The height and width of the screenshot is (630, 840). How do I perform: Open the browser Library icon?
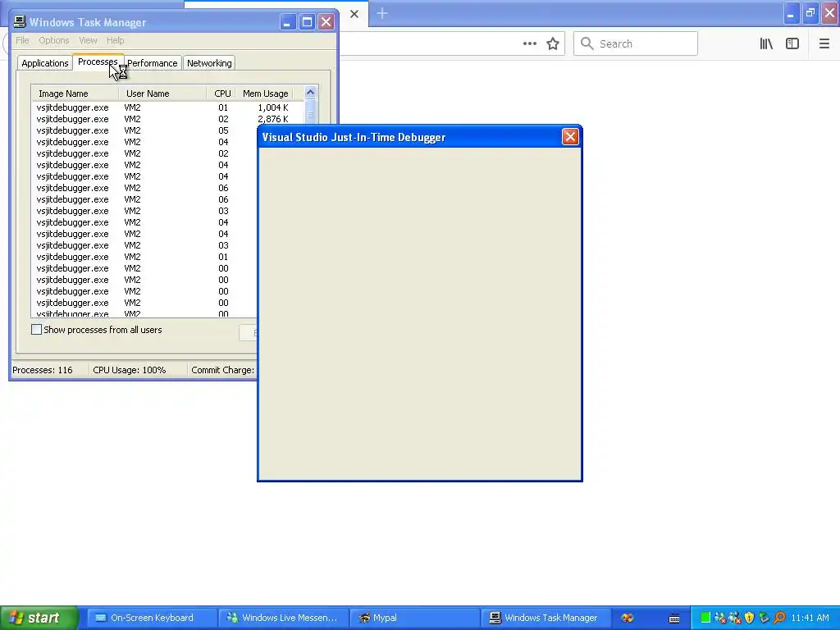tap(766, 44)
